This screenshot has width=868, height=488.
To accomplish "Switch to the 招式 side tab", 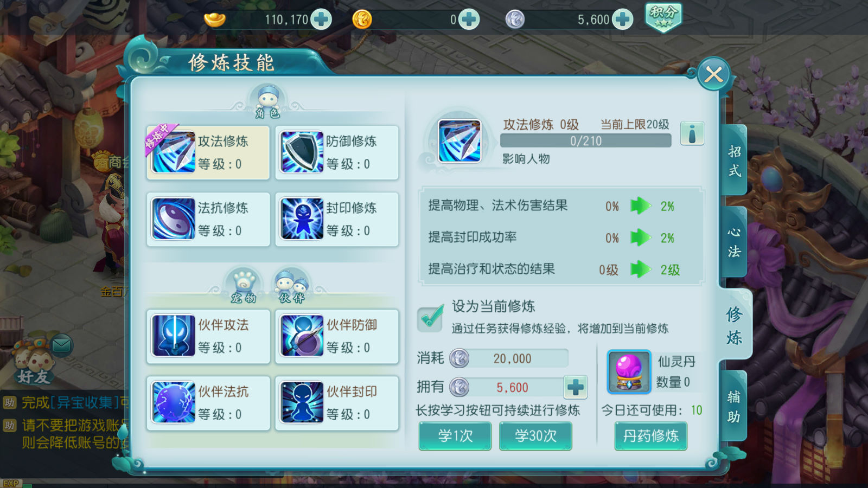I will pos(734,161).
